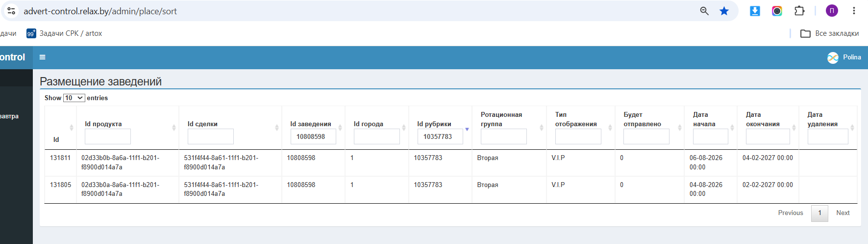
Task: Sort by the Id города column arrows
Action: tap(404, 128)
